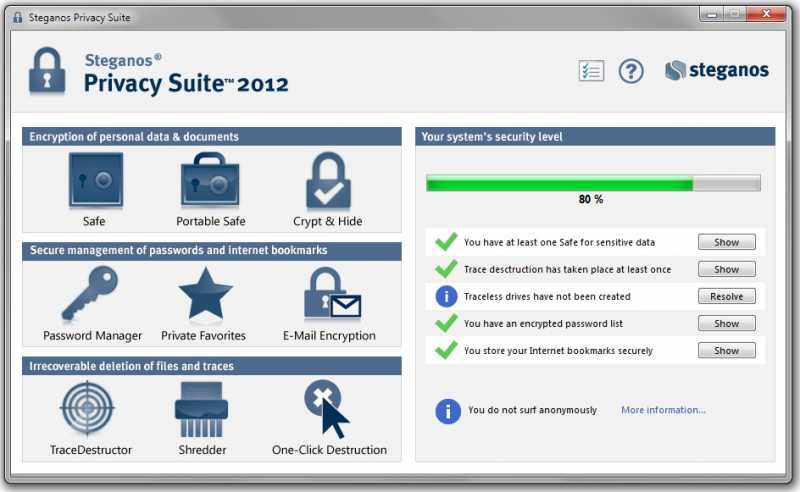Click the 'Crypt & Hide' label
Screen dimensions: 800x492
328,222
